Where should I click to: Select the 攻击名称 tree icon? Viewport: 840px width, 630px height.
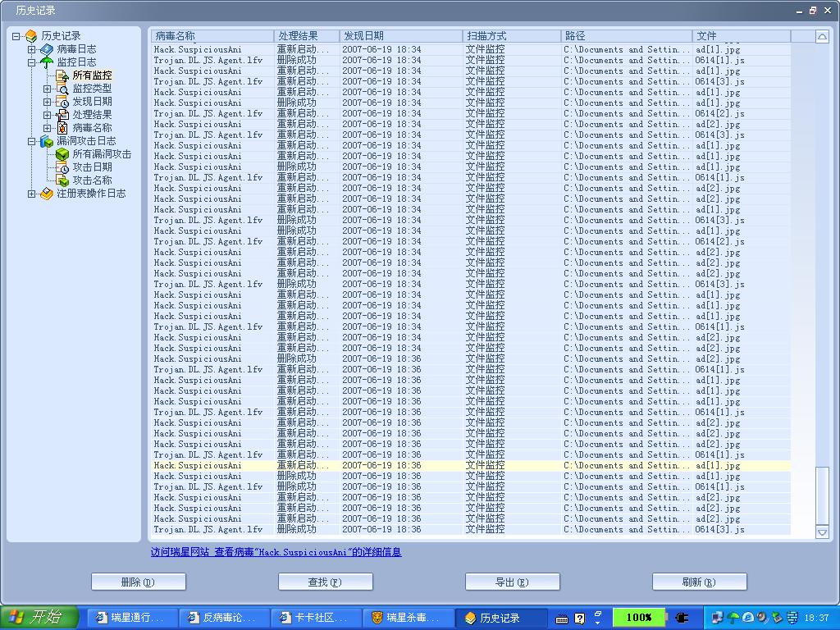[x=62, y=180]
